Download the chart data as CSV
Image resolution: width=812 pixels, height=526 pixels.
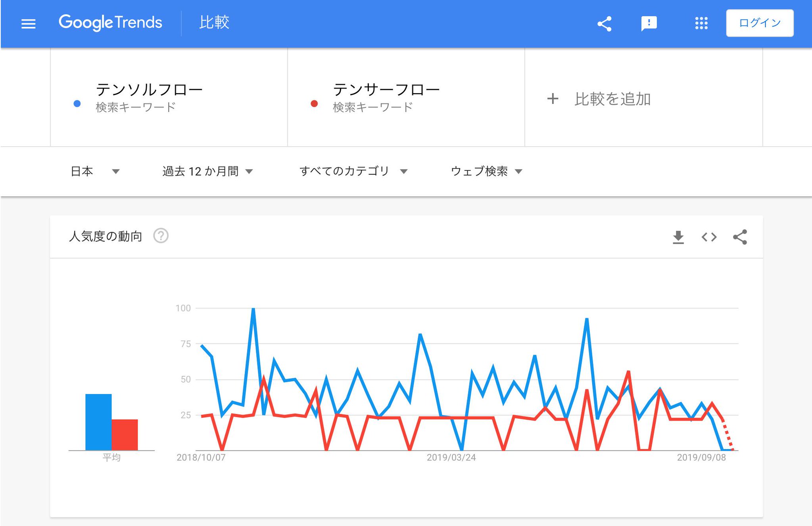(x=678, y=237)
